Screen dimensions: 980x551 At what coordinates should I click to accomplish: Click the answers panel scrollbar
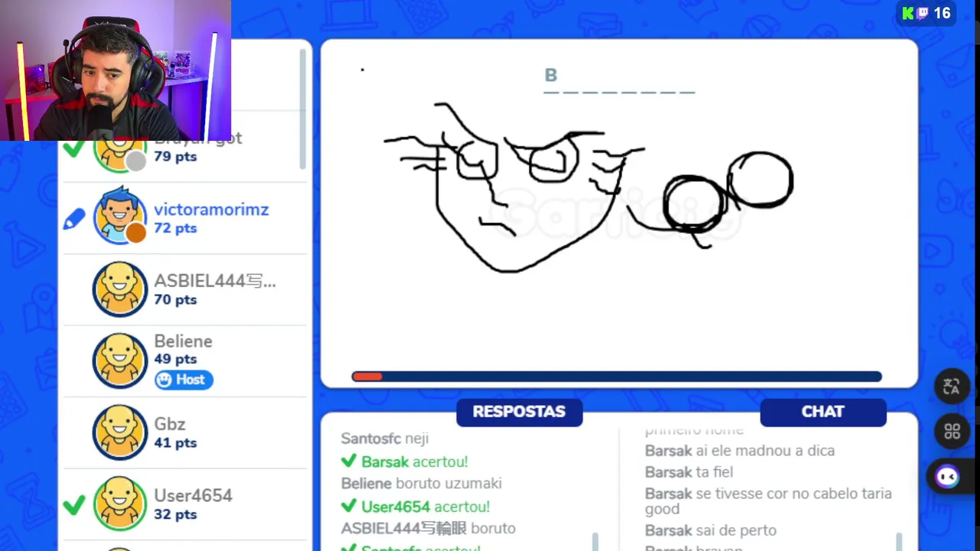(596, 542)
